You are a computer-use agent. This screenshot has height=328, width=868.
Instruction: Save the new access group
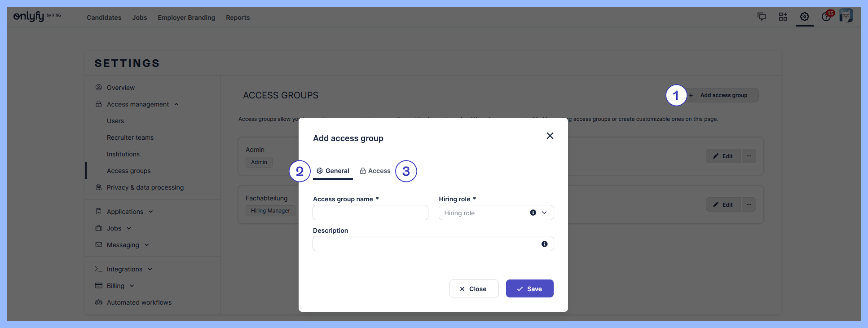[530, 288]
